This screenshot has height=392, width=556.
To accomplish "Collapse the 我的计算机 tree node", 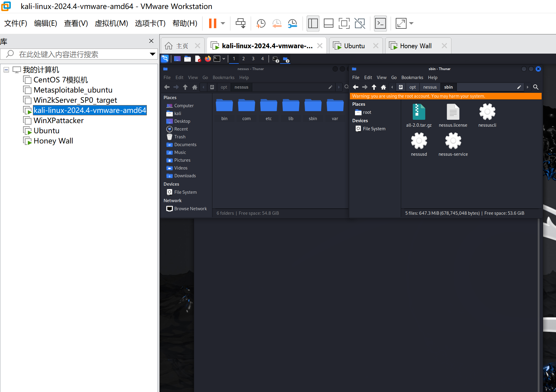I will pyautogui.click(x=6, y=70).
